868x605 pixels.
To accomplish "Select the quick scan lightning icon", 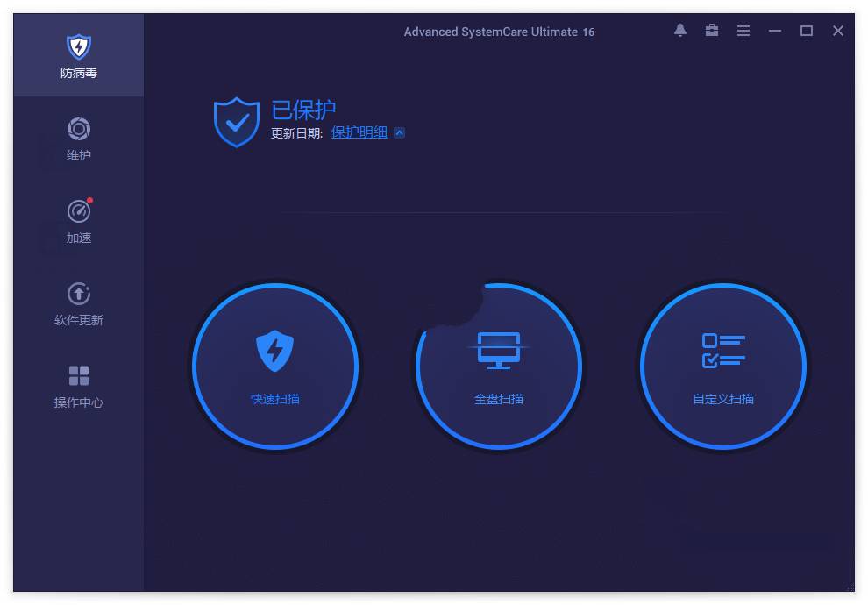I will point(275,351).
